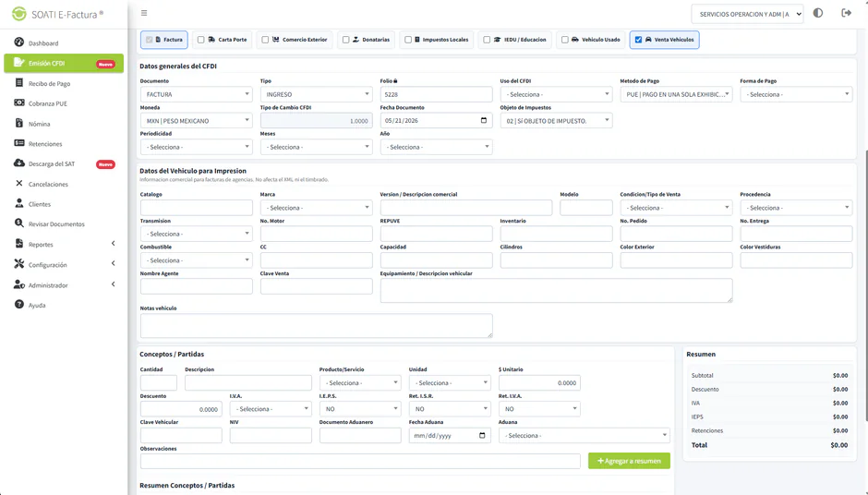Click the Observaciones input field

click(x=360, y=461)
